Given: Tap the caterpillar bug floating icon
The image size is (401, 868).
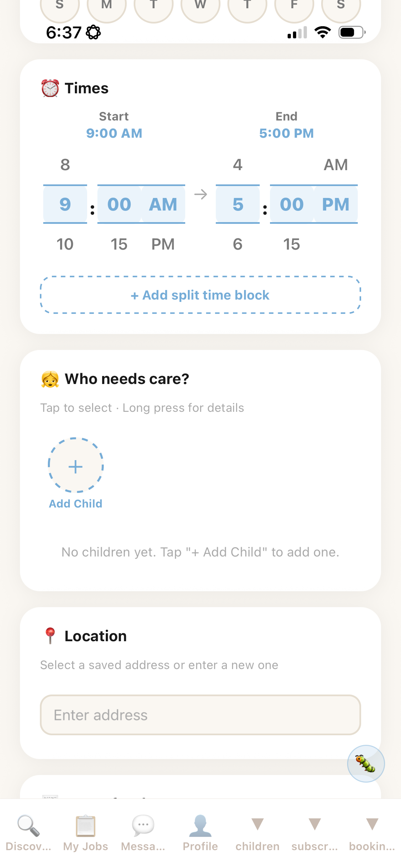Looking at the screenshot, I should pos(366,763).
